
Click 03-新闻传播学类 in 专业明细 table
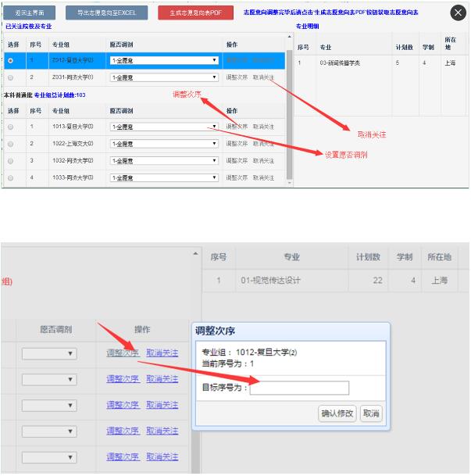point(340,63)
